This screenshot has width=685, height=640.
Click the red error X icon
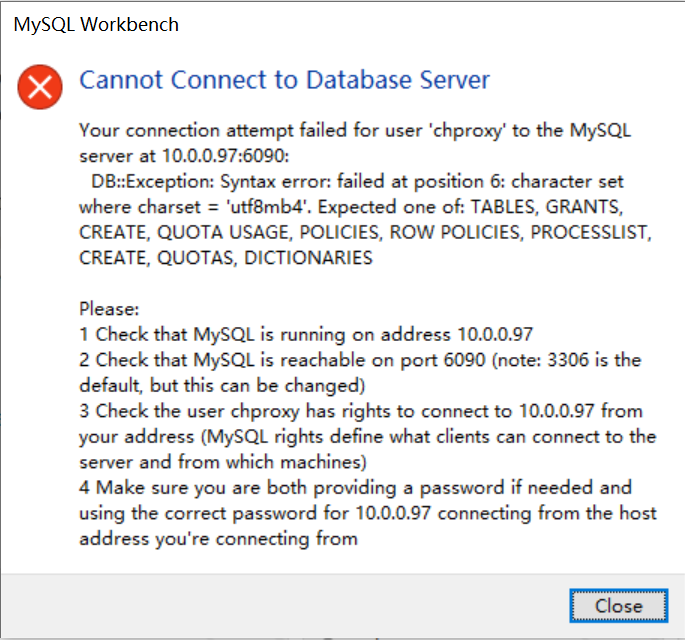pyautogui.click(x=40, y=87)
